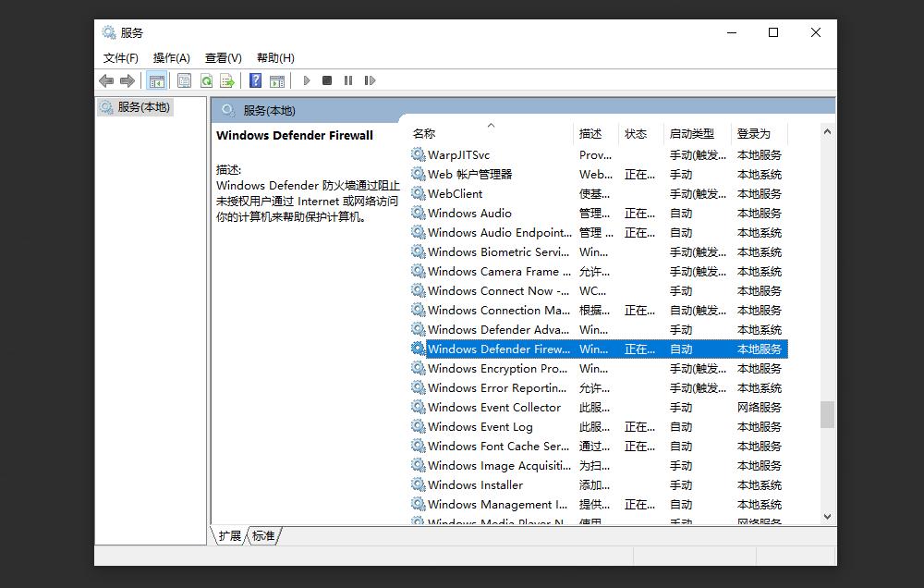Select Windows Connection Manager service row
Viewport: 924px width, 588px height.
pyautogui.click(x=600, y=311)
